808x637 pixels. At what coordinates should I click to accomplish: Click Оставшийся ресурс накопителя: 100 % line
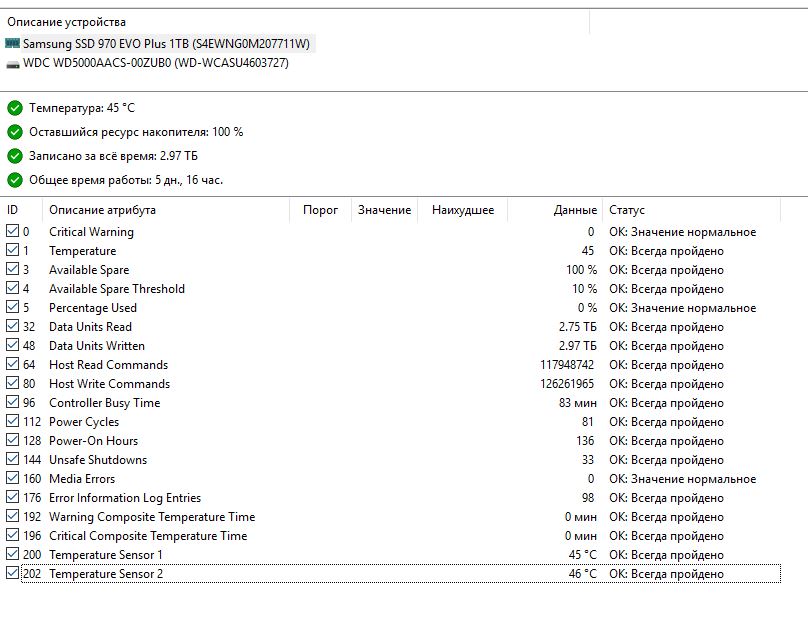pos(136,132)
